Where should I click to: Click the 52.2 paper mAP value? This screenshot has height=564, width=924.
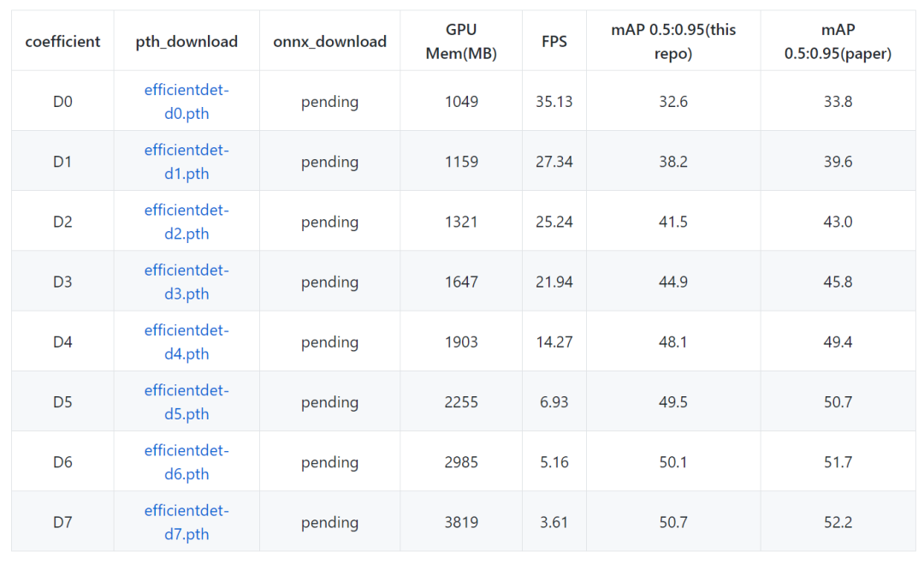[x=838, y=522]
